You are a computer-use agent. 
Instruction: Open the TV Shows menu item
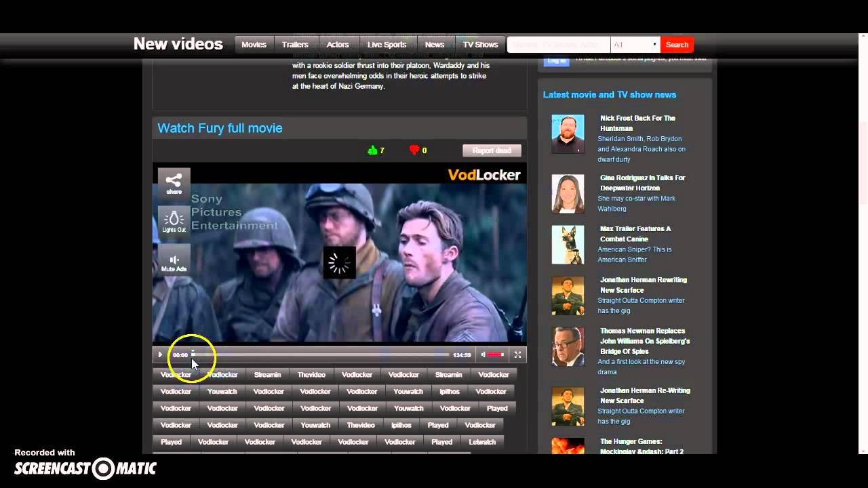480,45
